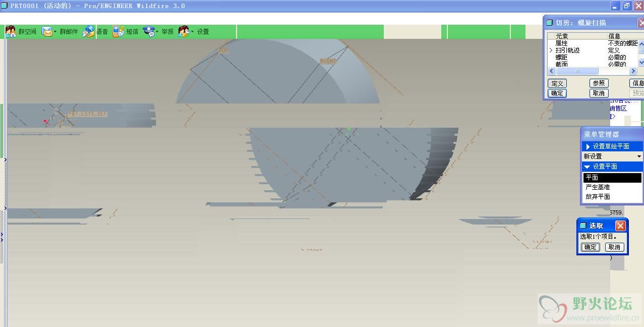Click the 设置 text label in toolbar
Viewport: 644px width, 327px height.
click(x=203, y=32)
